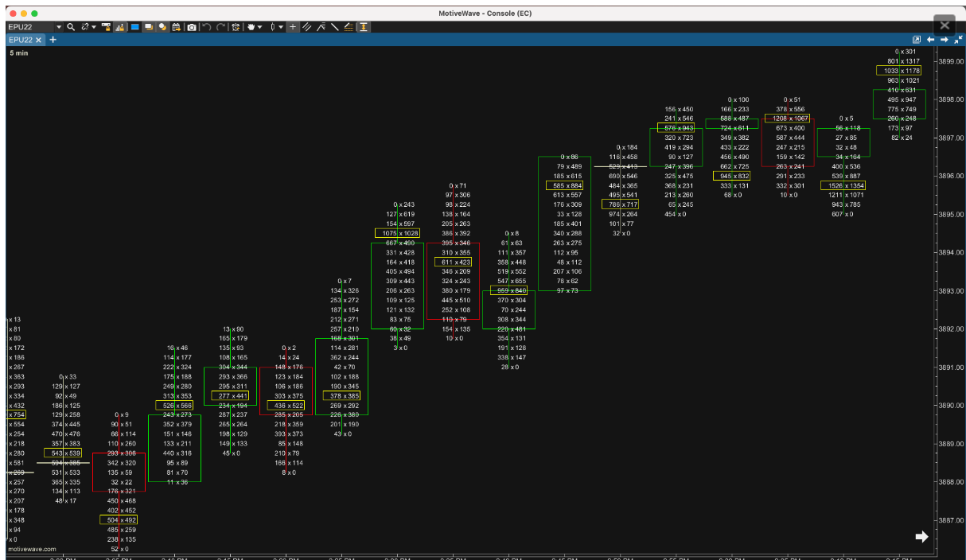Image resolution: width=966 pixels, height=560 pixels.
Task: Toggle the crosshair plus cursor button
Action: pos(293,27)
